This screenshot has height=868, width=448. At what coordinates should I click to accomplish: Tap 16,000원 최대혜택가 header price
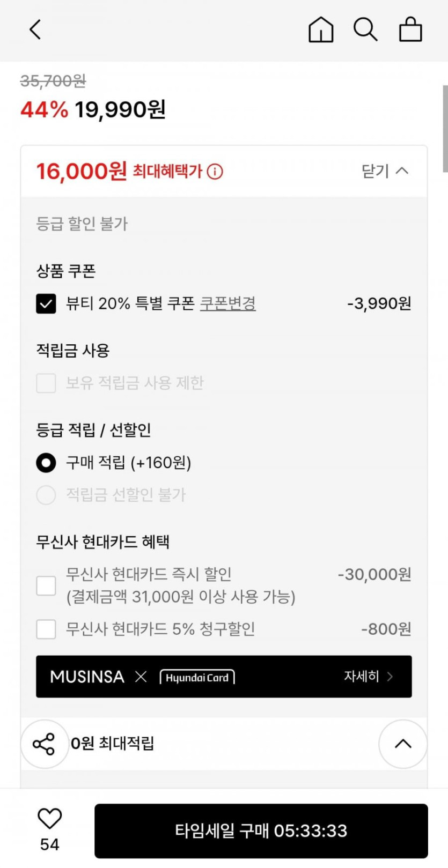(82, 172)
